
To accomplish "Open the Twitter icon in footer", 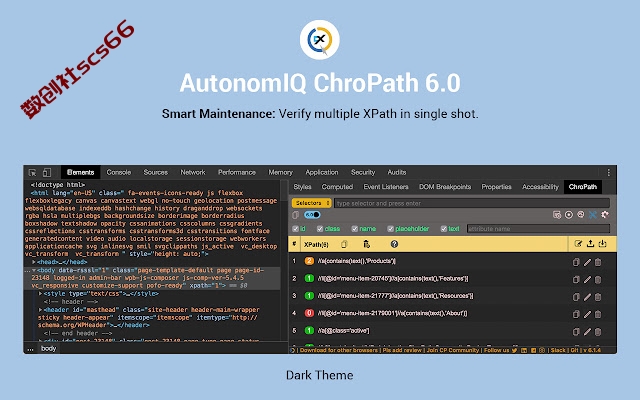I will pyautogui.click(x=514, y=350).
